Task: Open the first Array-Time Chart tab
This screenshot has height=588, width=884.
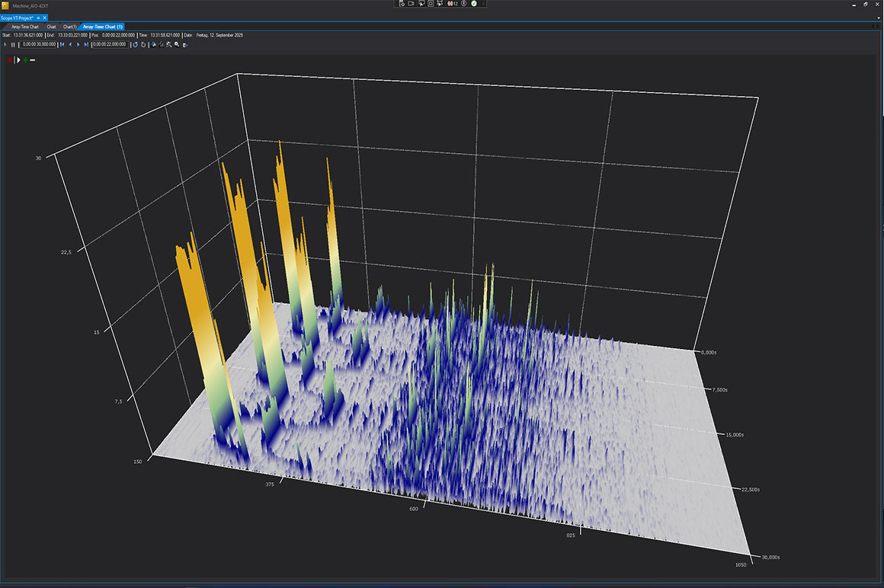Action: click(x=24, y=27)
